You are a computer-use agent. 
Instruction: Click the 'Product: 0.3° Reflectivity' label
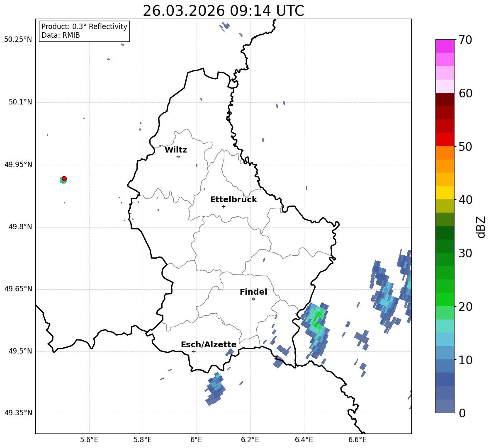[x=84, y=26]
